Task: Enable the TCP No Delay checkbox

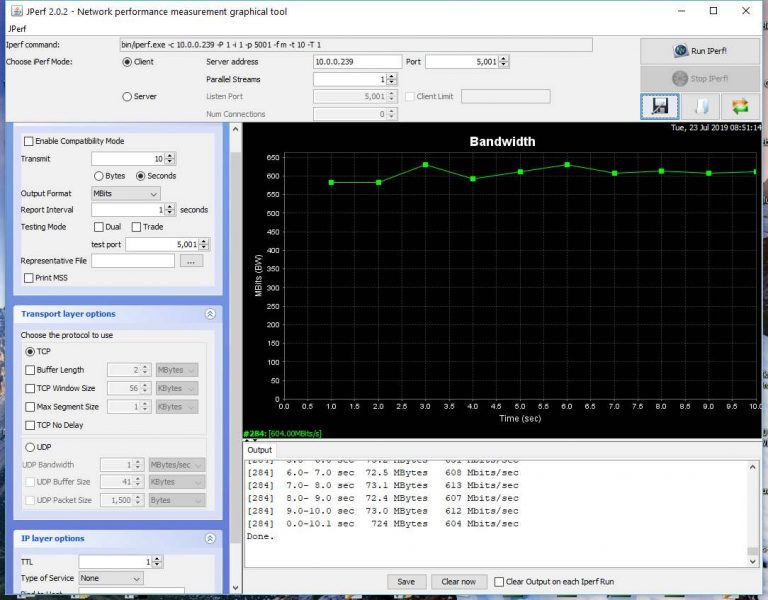Action: coord(30,425)
